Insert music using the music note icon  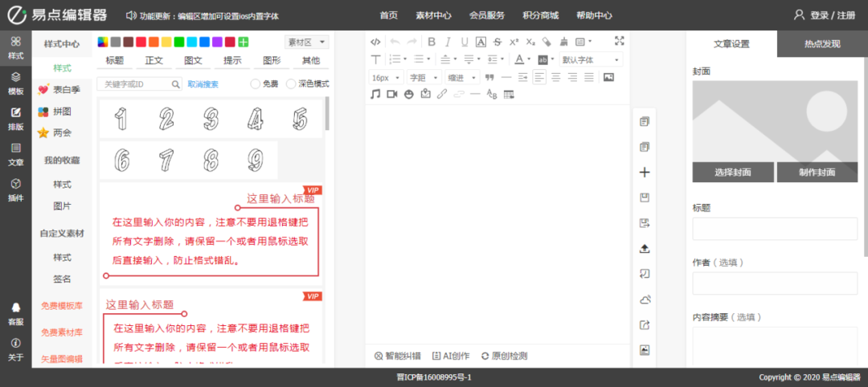[375, 95]
